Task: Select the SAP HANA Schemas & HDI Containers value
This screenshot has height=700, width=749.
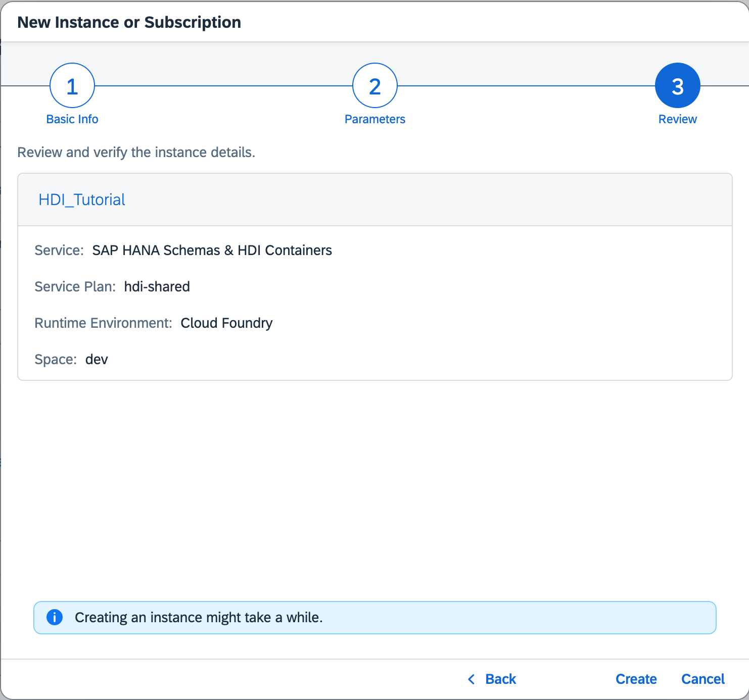Action: click(212, 251)
